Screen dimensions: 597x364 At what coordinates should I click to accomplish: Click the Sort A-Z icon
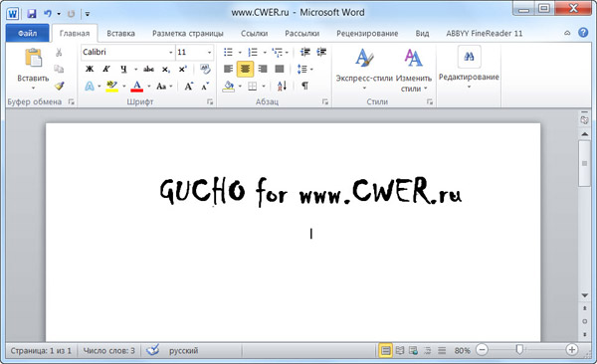tap(283, 87)
